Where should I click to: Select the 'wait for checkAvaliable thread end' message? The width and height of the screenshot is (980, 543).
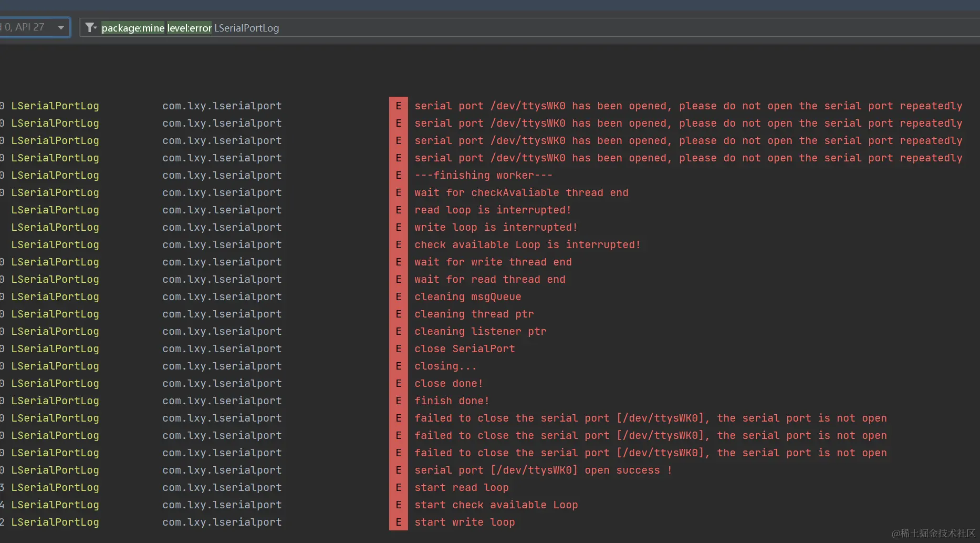[x=522, y=192]
